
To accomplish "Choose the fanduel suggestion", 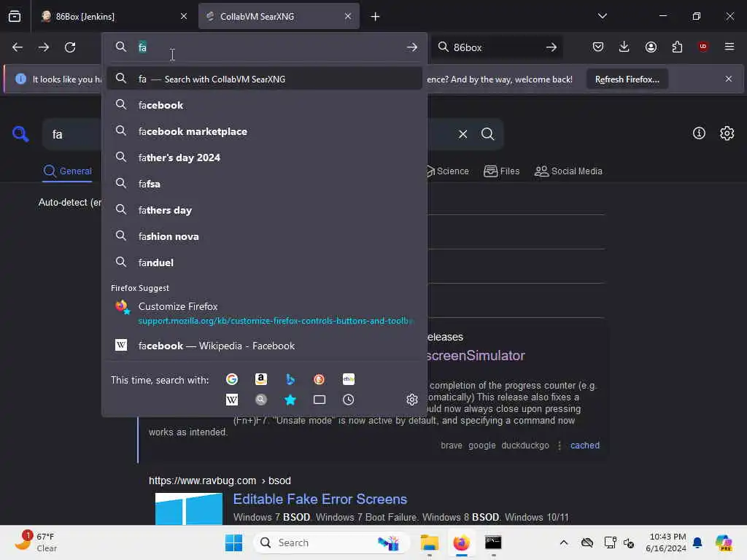I will click(x=264, y=262).
